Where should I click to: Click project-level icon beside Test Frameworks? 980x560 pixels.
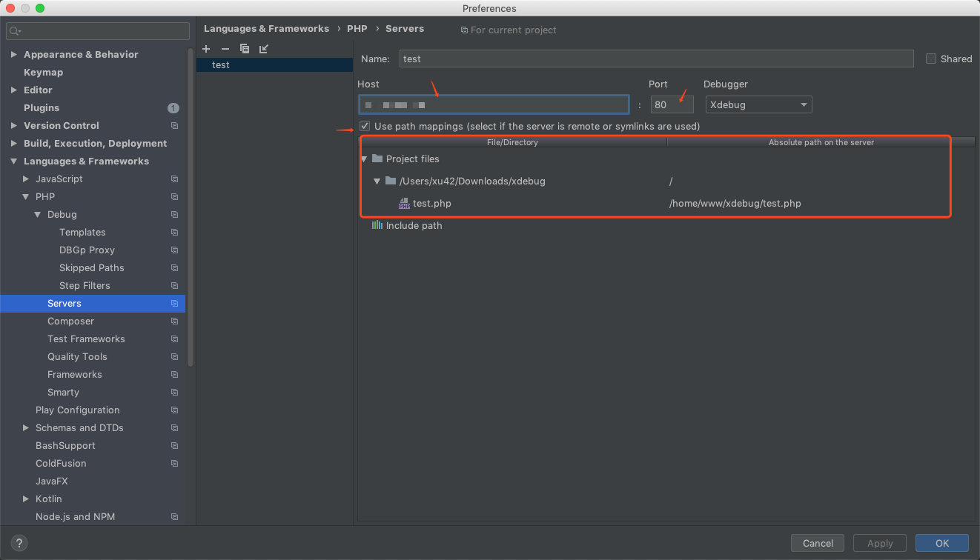174,339
